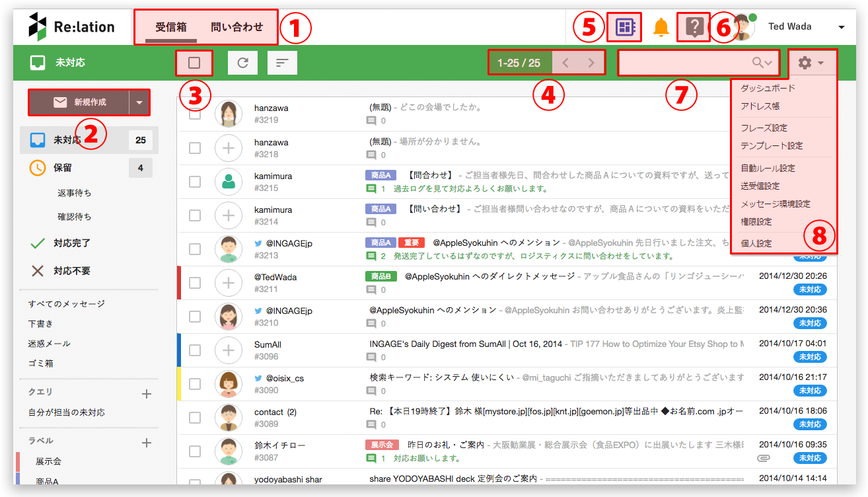Click green comment icon on #3215
The image size is (868, 497).
click(x=371, y=188)
